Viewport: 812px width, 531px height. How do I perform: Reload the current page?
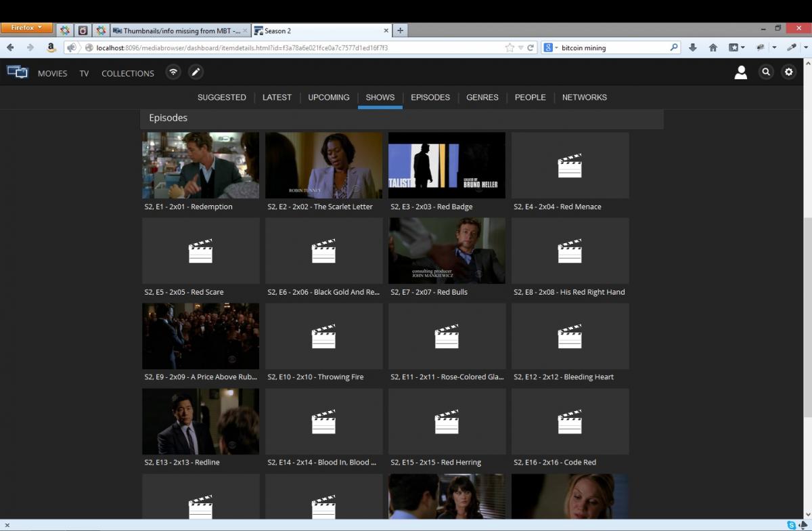(x=531, y=48)
